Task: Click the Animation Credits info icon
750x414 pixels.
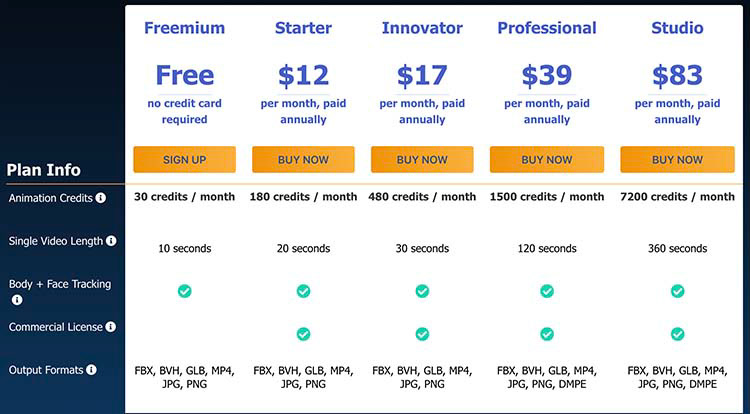Action: tap(100, 198)
